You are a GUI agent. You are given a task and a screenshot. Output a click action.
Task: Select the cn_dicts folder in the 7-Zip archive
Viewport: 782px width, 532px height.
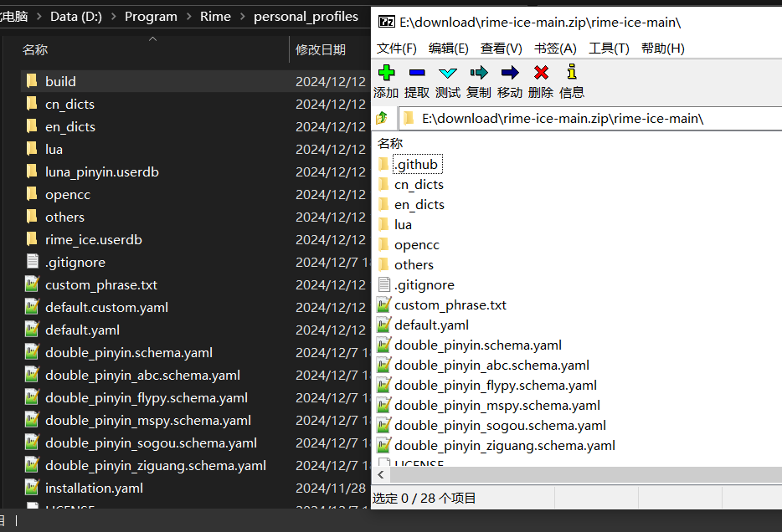[419, 185]
